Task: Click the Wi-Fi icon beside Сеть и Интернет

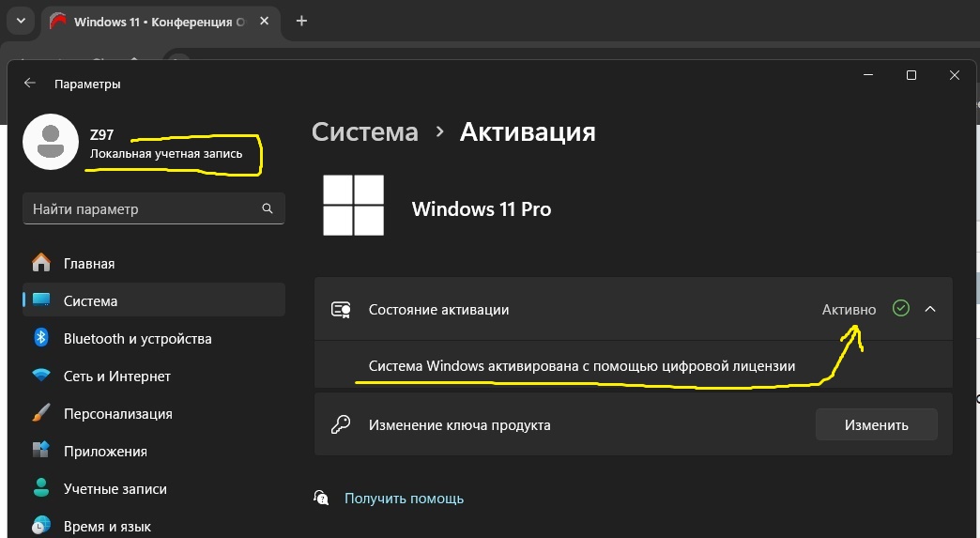Action: pos(41,376)
